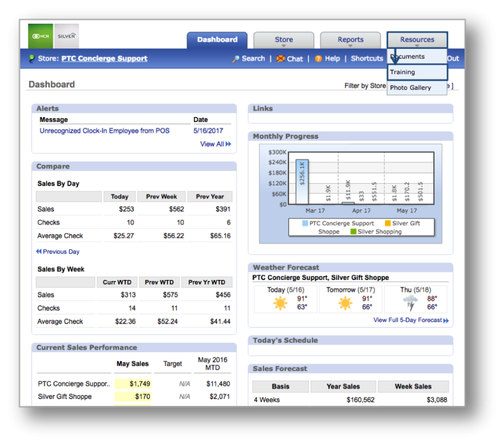Open the Shortcuts link
Viewport: 504px width, 445px height.
(367, 59)
